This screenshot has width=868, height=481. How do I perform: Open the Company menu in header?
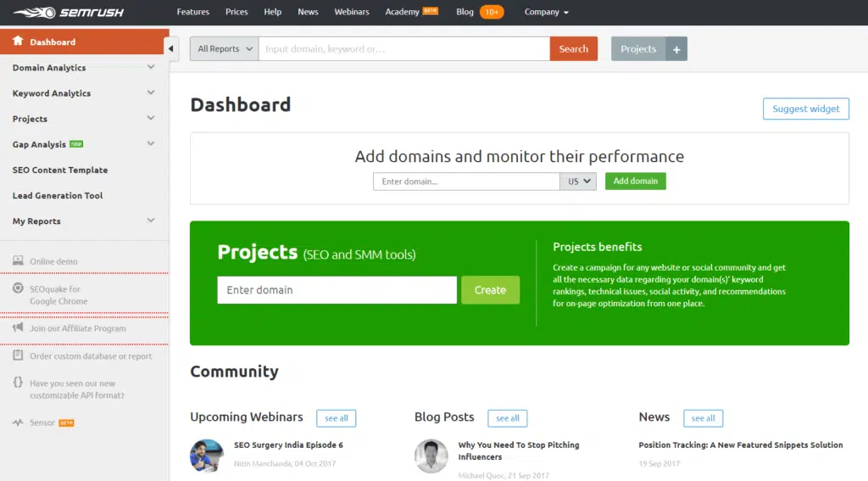[547, 12]
